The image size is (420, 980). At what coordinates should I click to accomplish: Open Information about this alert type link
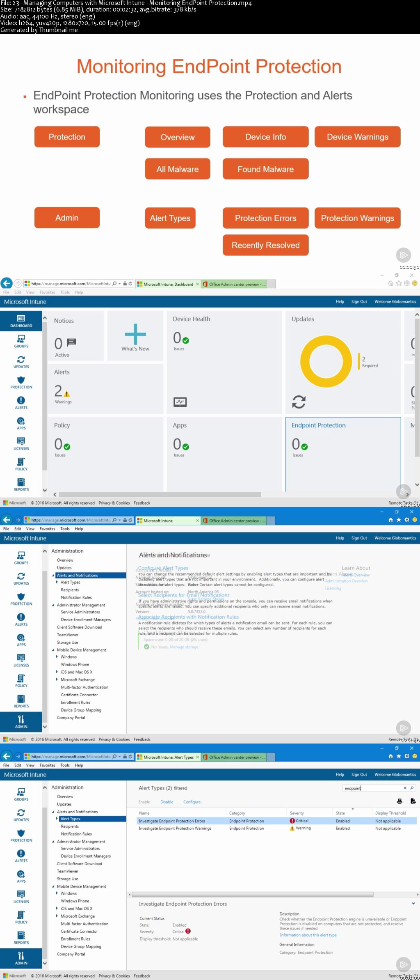(308, 935)
